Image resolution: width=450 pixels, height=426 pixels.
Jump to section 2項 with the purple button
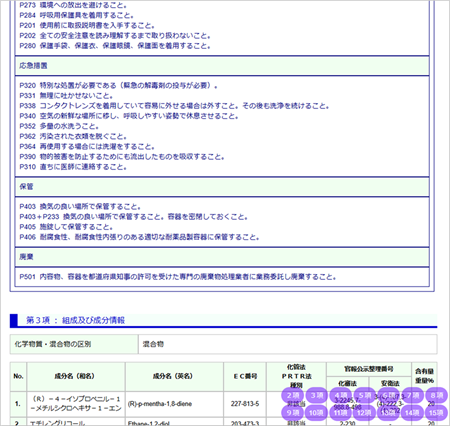point(293,395)
